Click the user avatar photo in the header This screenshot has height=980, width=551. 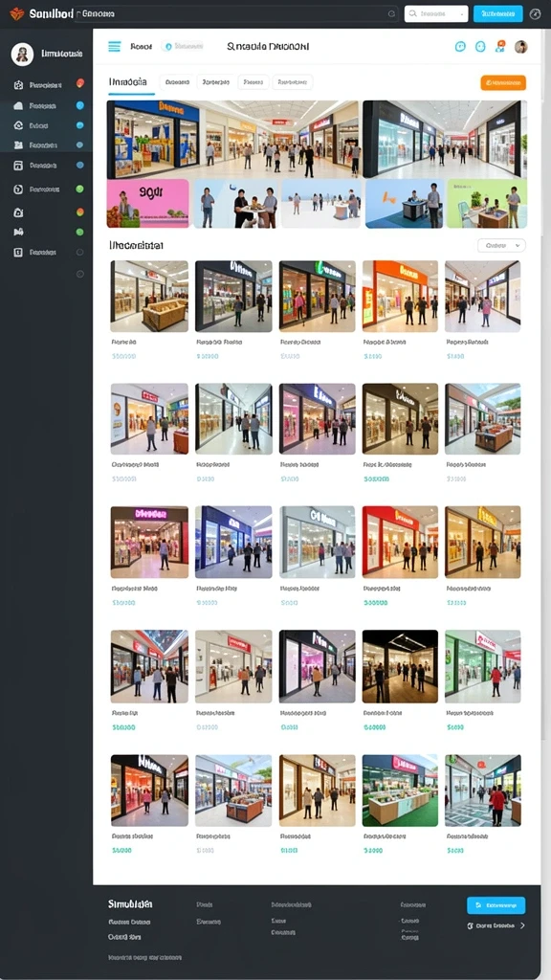coord(521,47)
